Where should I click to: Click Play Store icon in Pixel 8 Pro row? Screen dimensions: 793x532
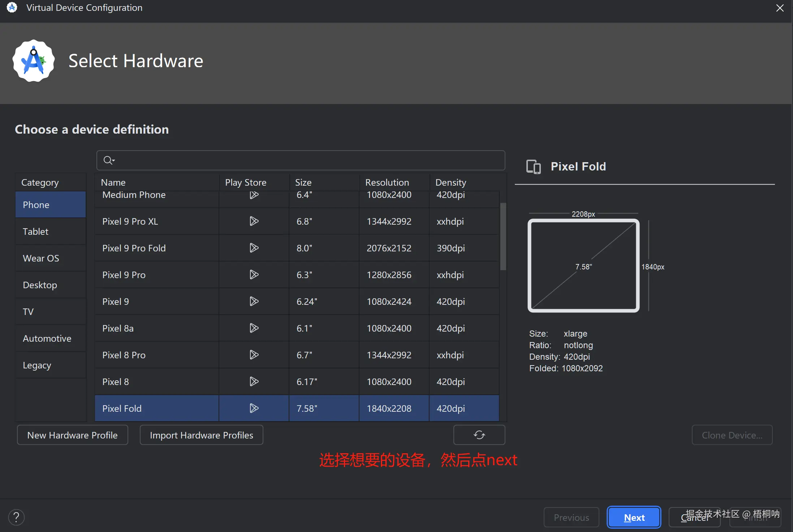point(254,355)
